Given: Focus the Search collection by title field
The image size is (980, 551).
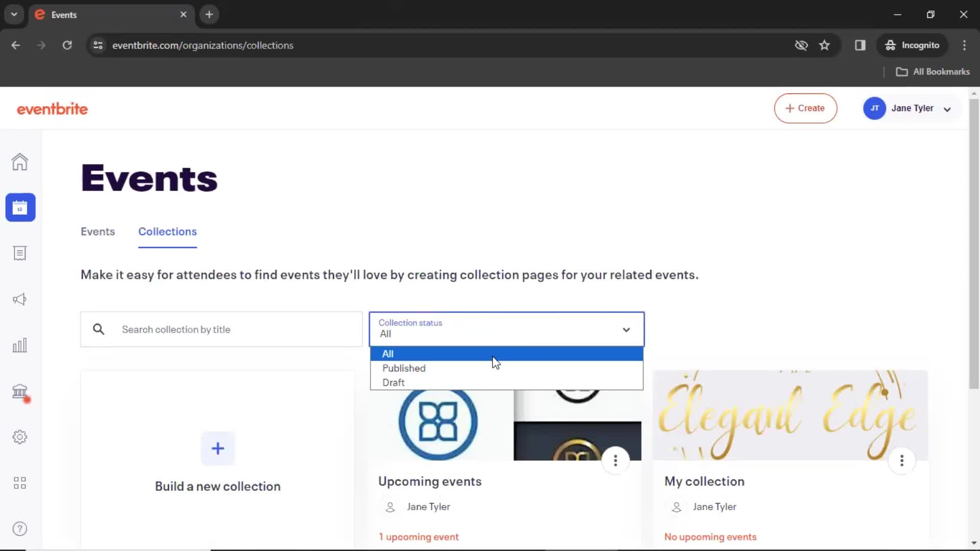Looking at the screenshot, I should tap(222, 330).
